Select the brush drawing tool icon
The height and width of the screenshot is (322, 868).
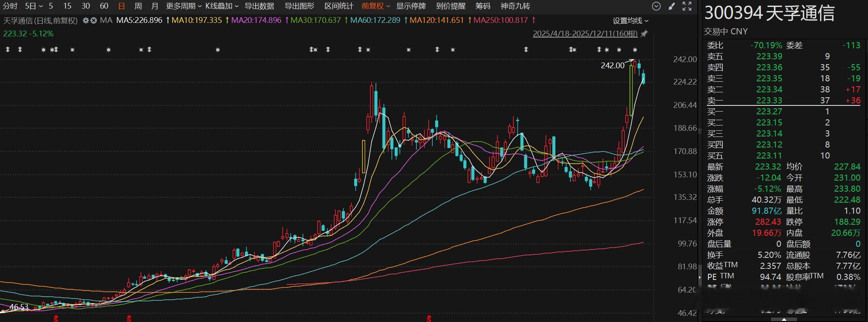[x=671, y=6]
